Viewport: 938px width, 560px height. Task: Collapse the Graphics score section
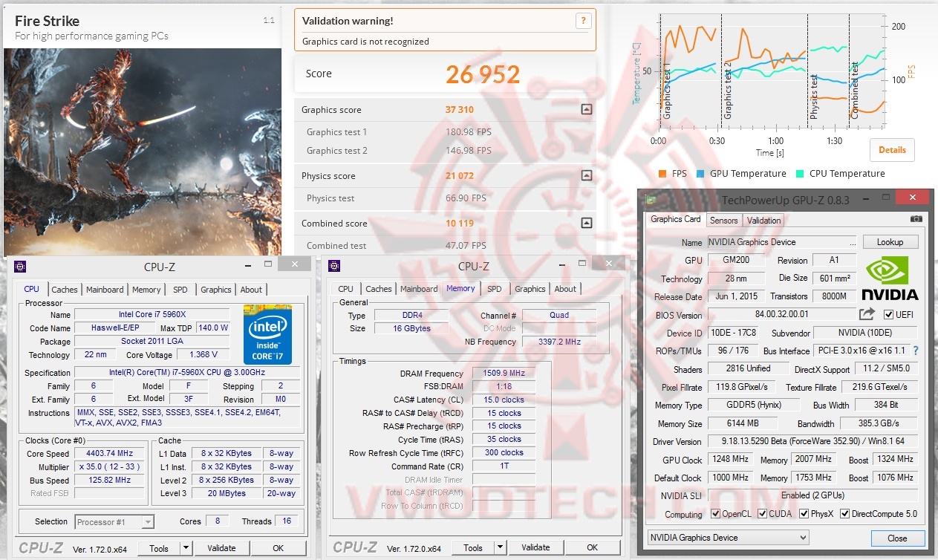click(587, 109)
